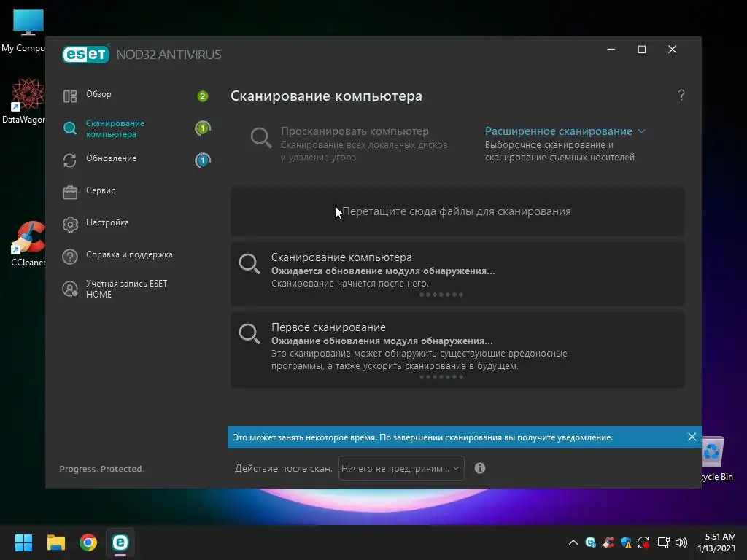Click the info icon beside action dropdown

480,468
